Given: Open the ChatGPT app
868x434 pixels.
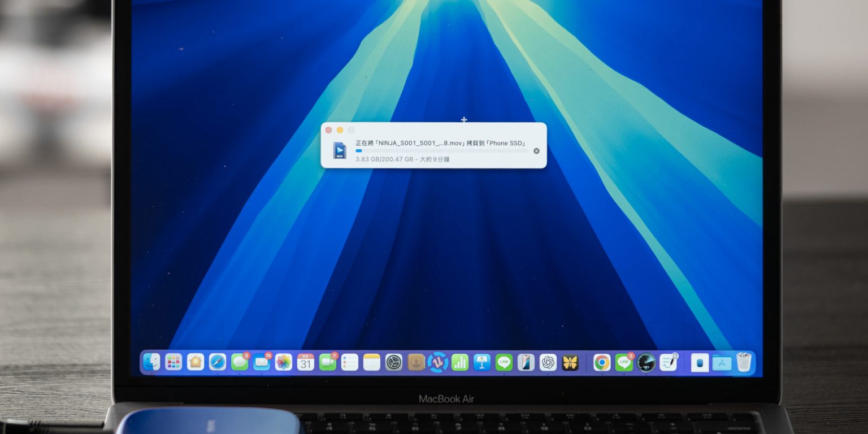Looking at the screenshot, I should tap(548, 362).
